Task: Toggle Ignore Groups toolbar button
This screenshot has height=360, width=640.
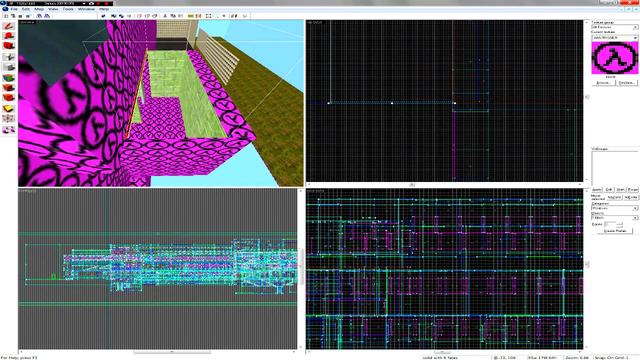Action: (x=129, y=16)
